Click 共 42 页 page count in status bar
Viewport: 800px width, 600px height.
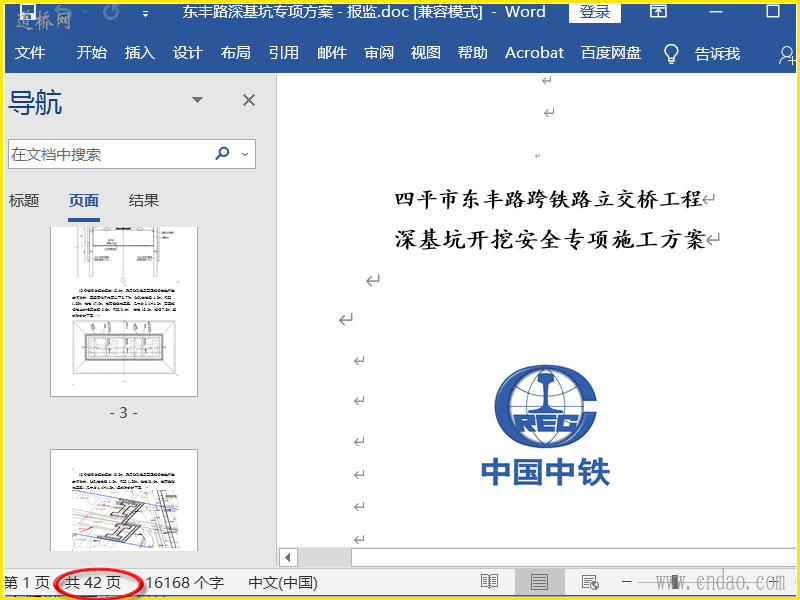pos(93,583)
